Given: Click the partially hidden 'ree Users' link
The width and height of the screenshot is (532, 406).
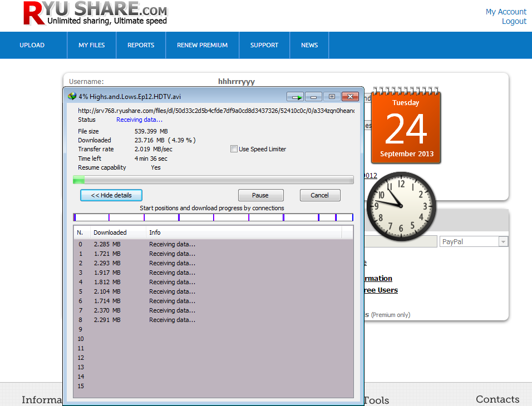Looking at the screenshot, I should [381, 290].
